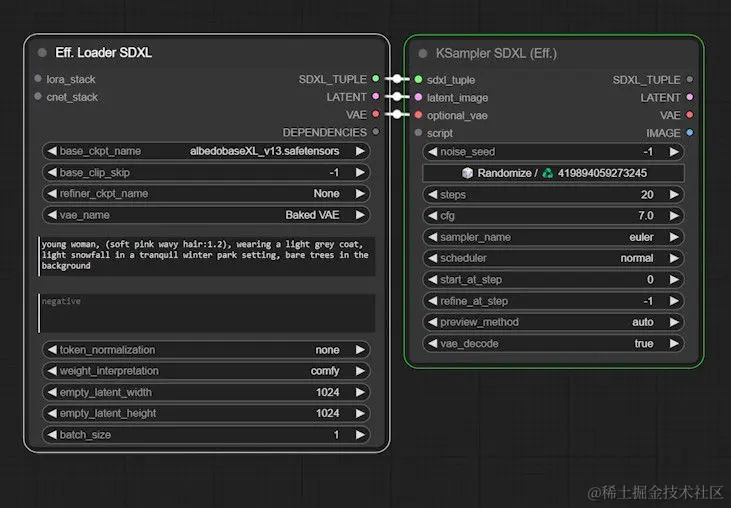Open the token_normalization combo
This screenshot has width=731, height=508.
[x=206, y=350]
